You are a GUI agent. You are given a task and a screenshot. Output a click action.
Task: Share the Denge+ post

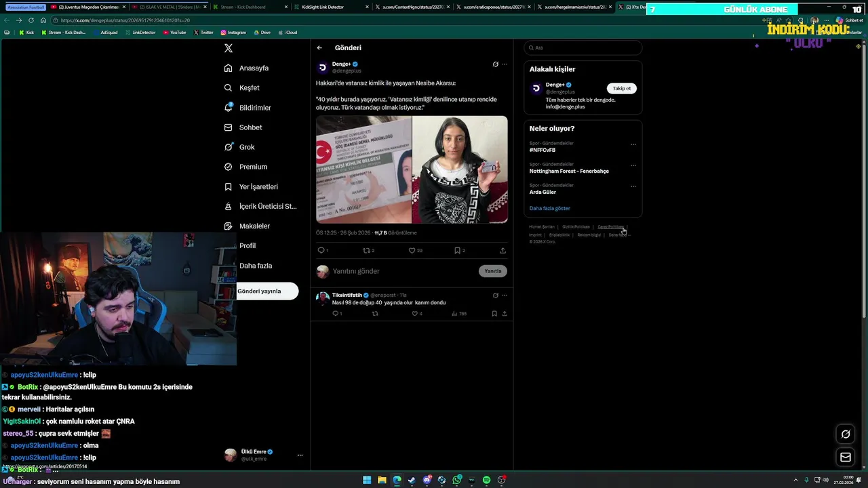pyautogui.click(x=502, y=251)
